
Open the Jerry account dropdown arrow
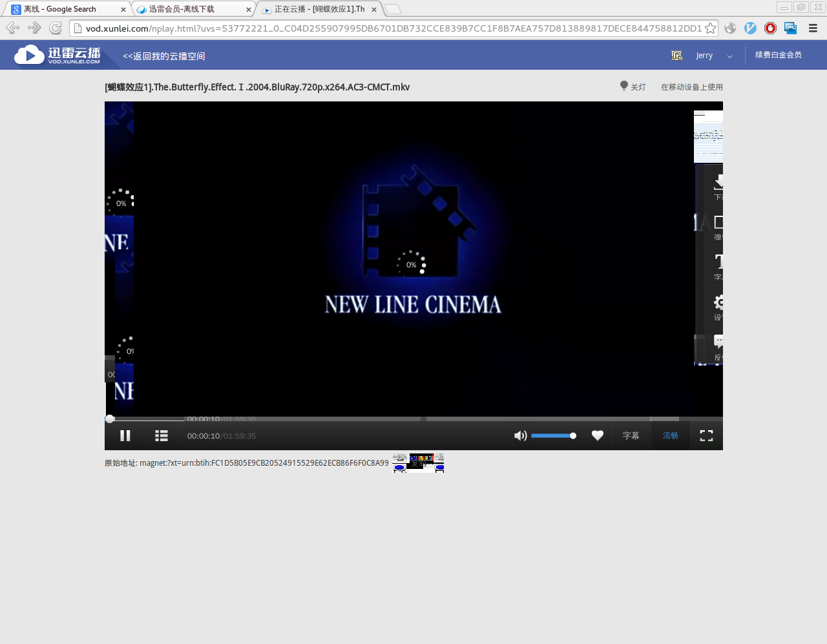(729, 56)
